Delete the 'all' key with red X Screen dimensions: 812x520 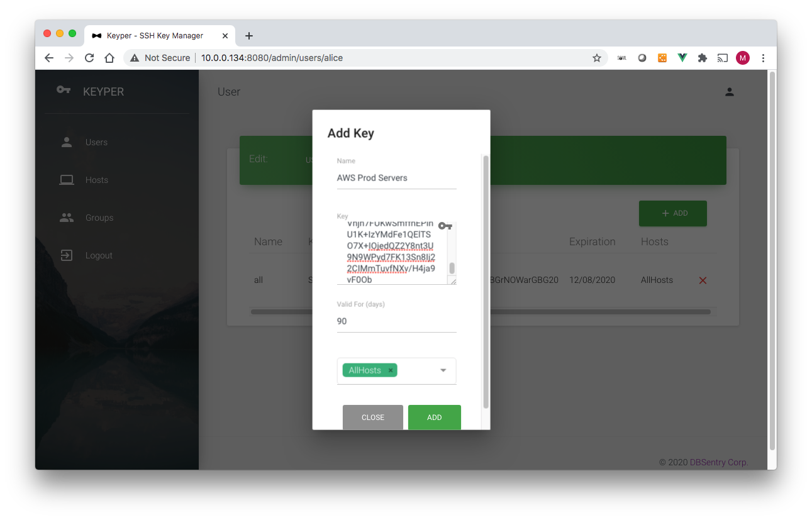703,280
